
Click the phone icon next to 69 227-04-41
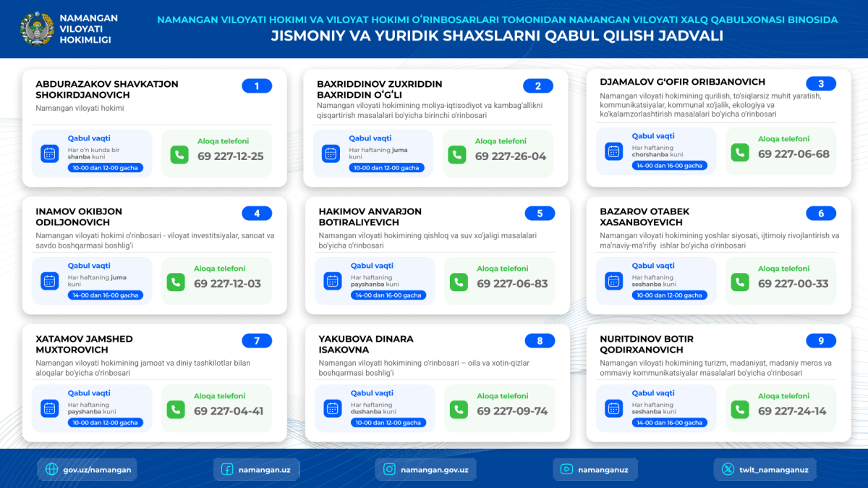pyautogui.click(x=176, y=410)
